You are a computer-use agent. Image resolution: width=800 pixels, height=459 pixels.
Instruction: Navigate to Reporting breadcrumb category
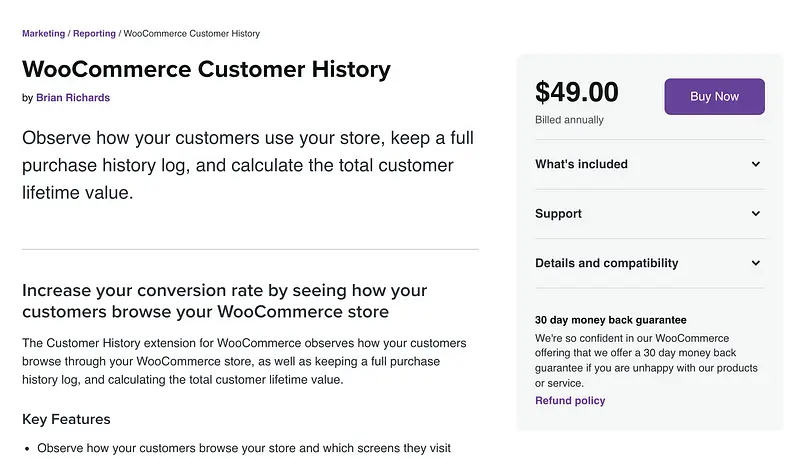[x=94, y=34]
